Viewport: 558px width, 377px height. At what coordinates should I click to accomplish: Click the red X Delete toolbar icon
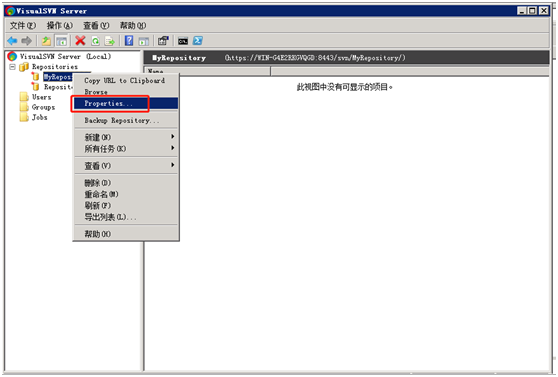coord(80,41)
